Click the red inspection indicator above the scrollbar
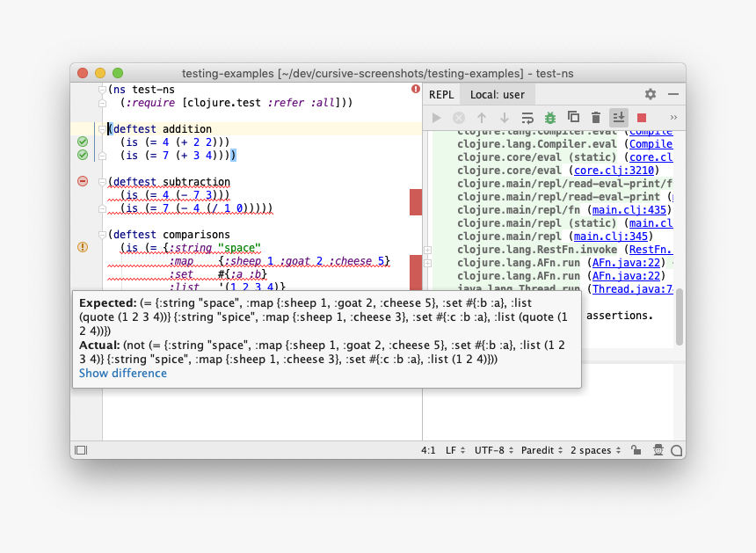The width and height of the screenshot is (756, 553). [x=414, y=89]
